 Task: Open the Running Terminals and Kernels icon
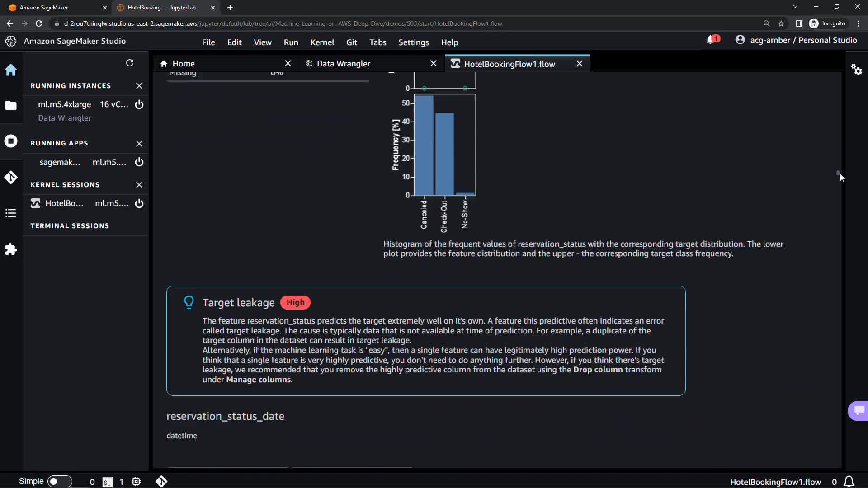click(11, 141)
